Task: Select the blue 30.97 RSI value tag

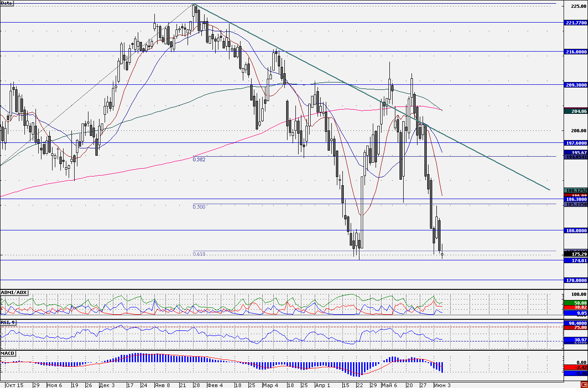Action: 576,340
